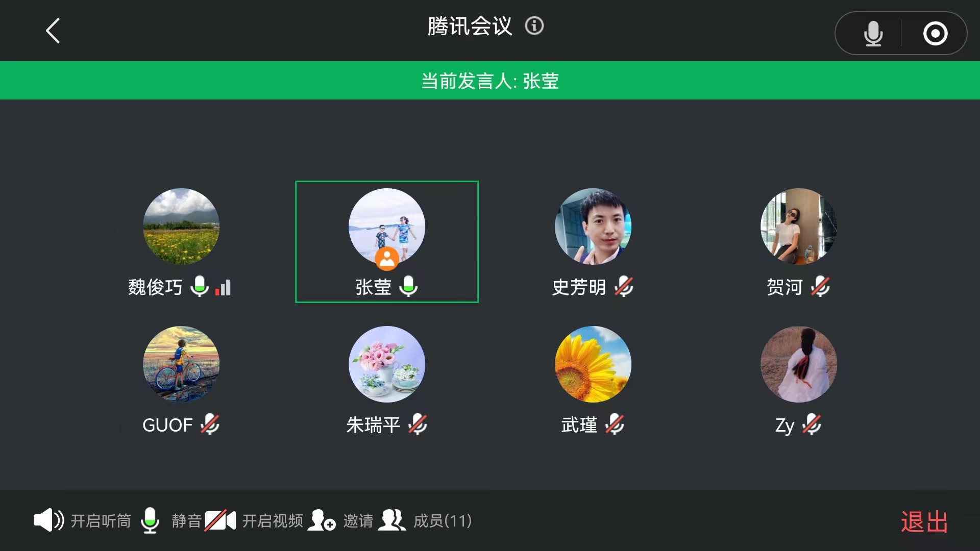Click 史芳明's muted microphone icon
Viewport: 980px width, 551px height.
pyautogui.click(x=624, y=286)
